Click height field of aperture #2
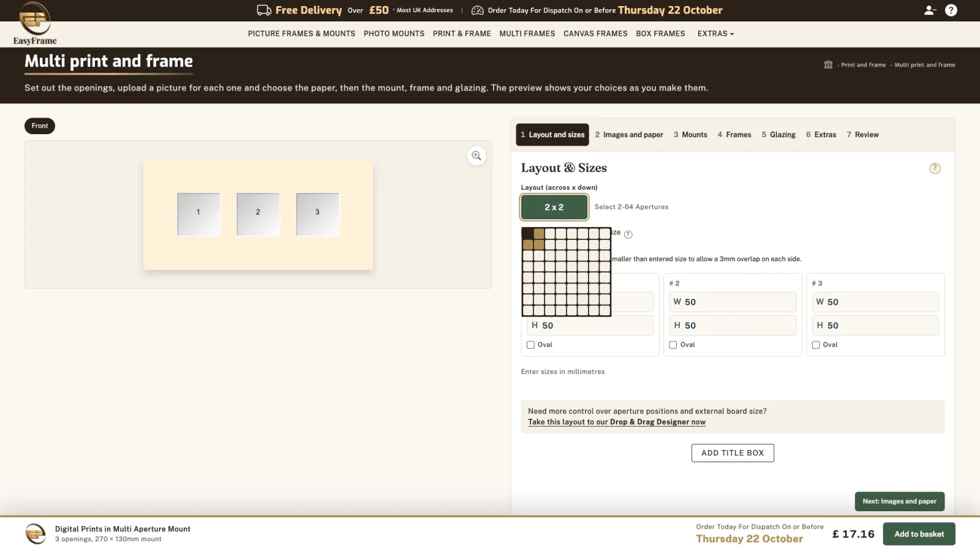 click(x=733, y=326)
